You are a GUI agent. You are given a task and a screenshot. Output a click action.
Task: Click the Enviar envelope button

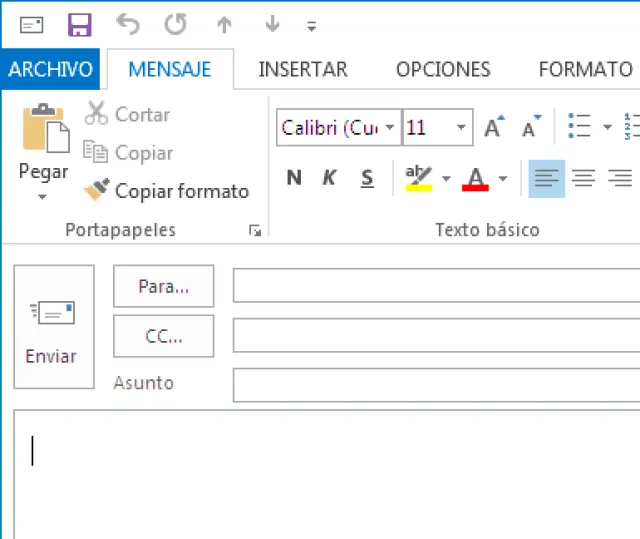coord(53,326)
